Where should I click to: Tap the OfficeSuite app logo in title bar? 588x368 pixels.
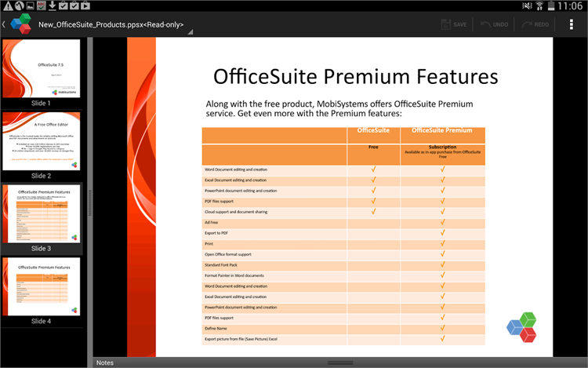tap(20, 24)
